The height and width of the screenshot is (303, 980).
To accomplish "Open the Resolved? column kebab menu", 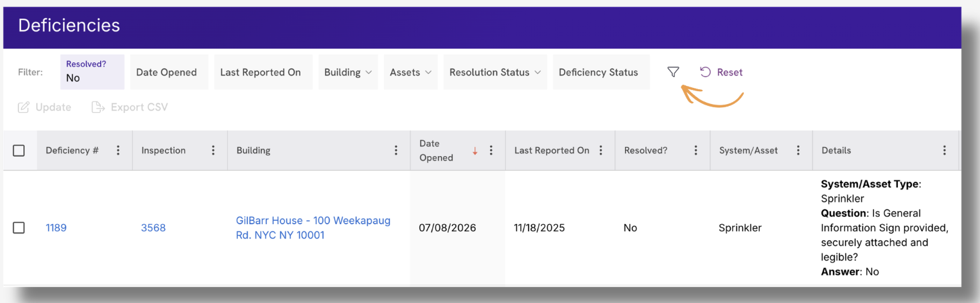I will pos(696,150).
